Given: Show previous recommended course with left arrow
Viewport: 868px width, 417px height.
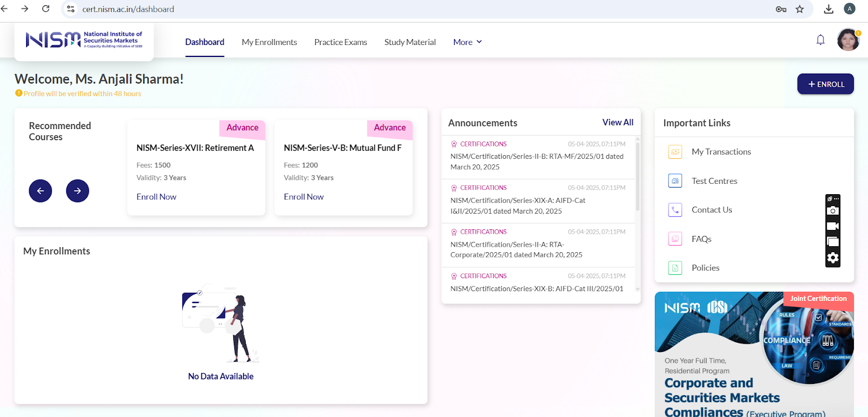Looking at the screenshot, I should 40,191.
